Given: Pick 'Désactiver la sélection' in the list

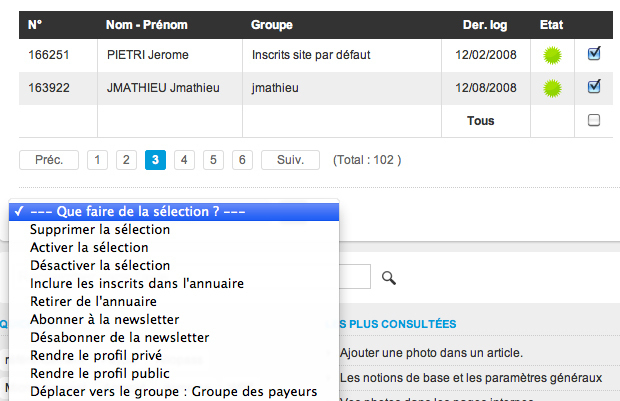Looking at the screenshot, I should click(x=100, y=265).
